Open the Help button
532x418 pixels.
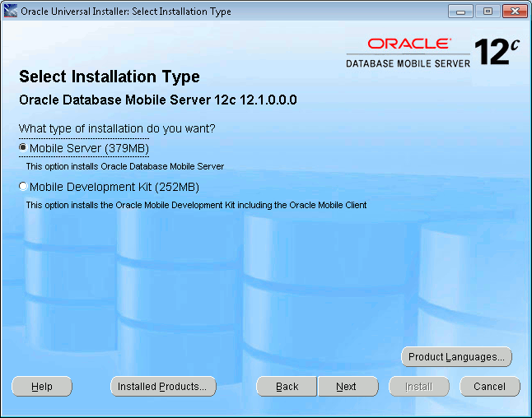pyautogui.click(x=42, y=386)
